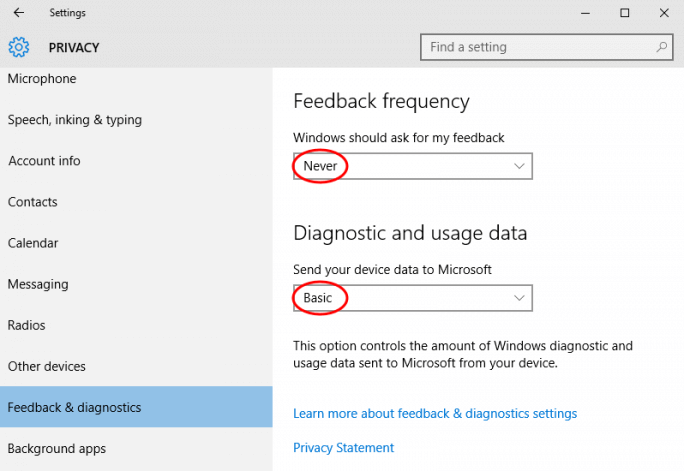Select Speech, inking & typing category
The image size is (684, 471).
coord(75,120)
